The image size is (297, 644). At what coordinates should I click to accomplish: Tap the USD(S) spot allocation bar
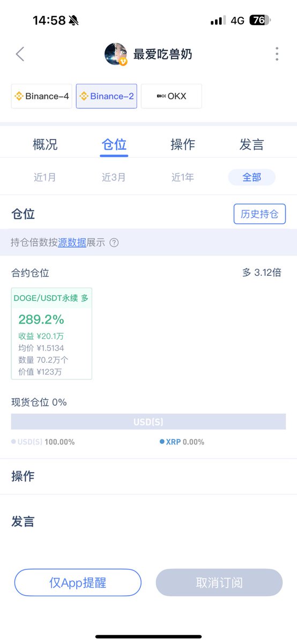tap(148, 422)
